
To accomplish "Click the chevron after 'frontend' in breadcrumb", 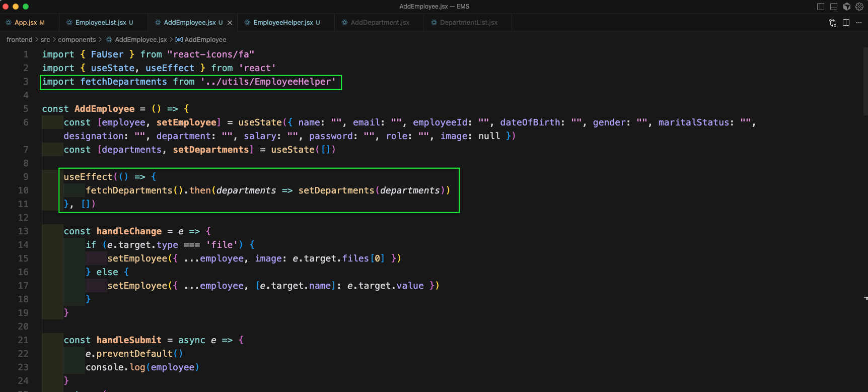I will click(x=37, y=40).
